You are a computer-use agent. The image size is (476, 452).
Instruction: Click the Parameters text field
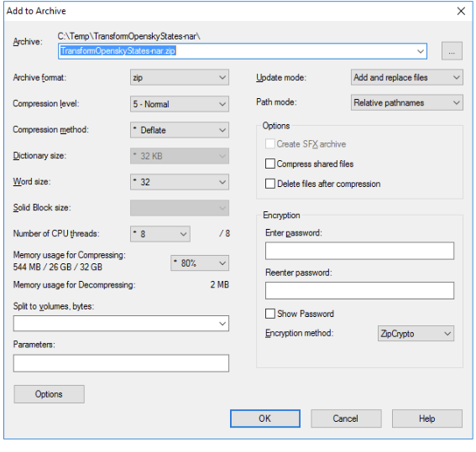(x=121, y=363)
